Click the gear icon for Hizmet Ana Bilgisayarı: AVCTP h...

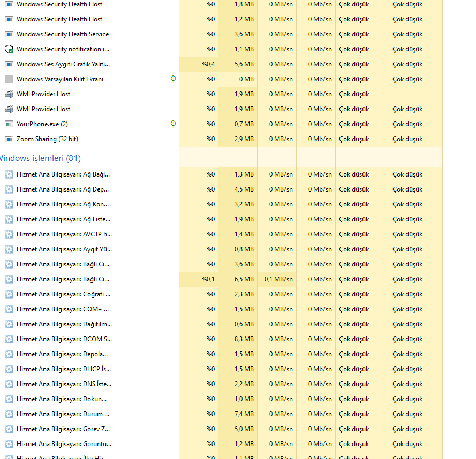(9, 234)
